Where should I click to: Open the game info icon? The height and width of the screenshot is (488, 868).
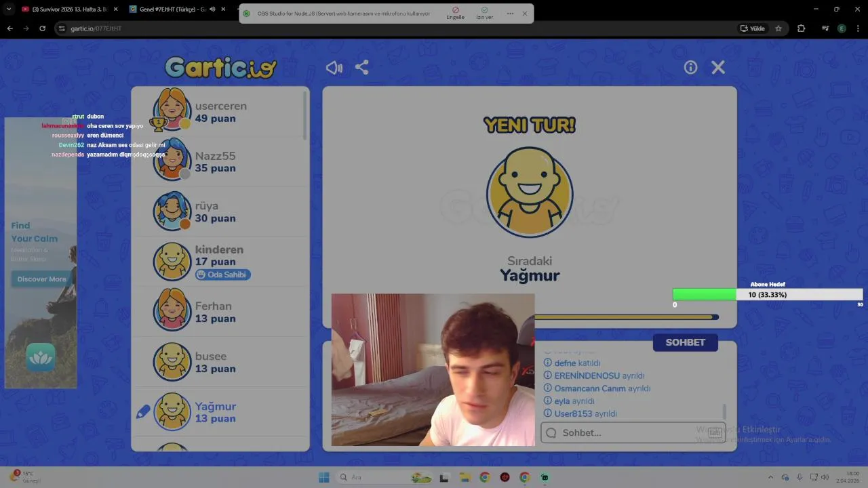[690, 67]
